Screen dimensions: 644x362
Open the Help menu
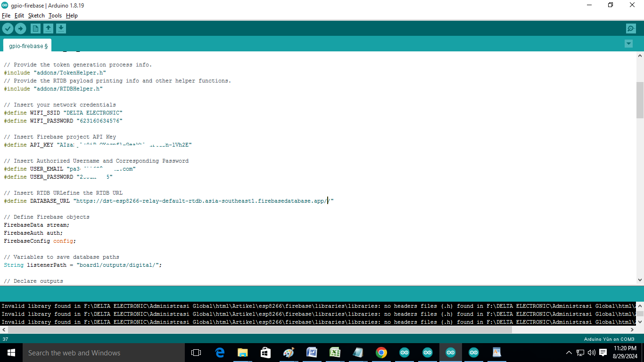point(72,16)
